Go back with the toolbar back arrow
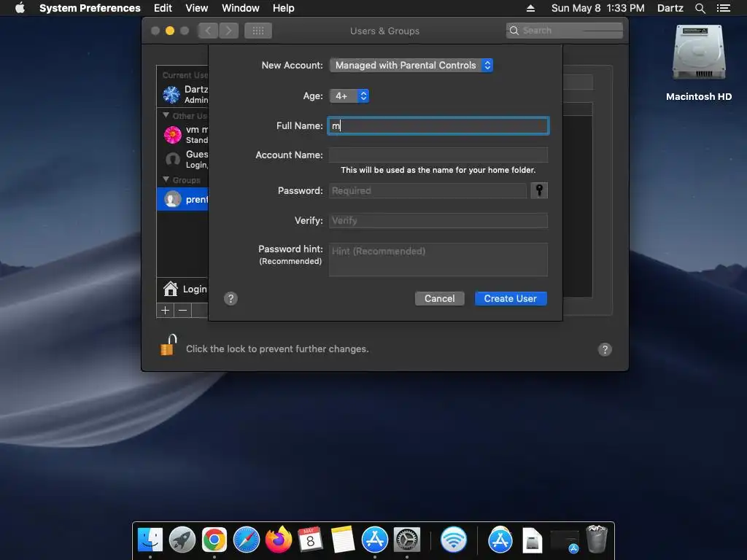This screenshot has width=747, height=560. point(208,31)
